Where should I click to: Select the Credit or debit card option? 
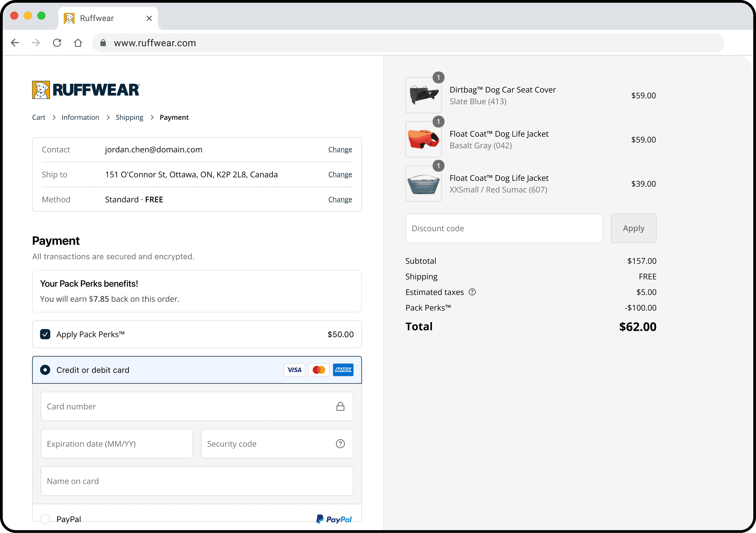(45, 370)
